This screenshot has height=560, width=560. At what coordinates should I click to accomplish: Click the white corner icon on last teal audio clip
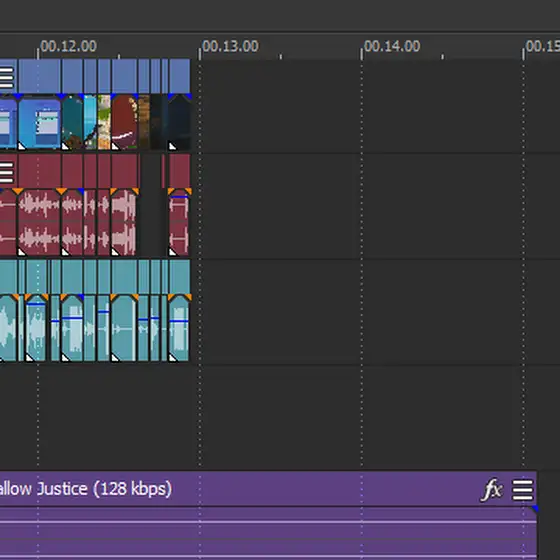[x=172, y=358]
